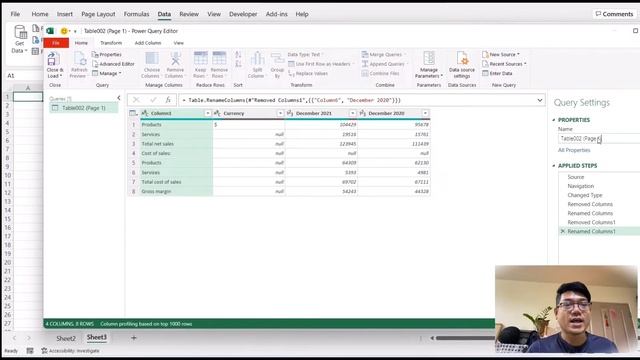640x360 pixels.
Task: Select the Removed Columns1 step
Action: tap(591, 222)
